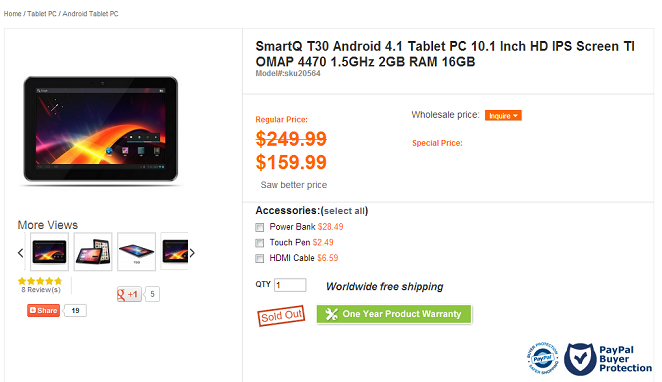The image size is (662, 382).
Task: Open the Inquire wholesale price dropdown
Action: point(503,116)
